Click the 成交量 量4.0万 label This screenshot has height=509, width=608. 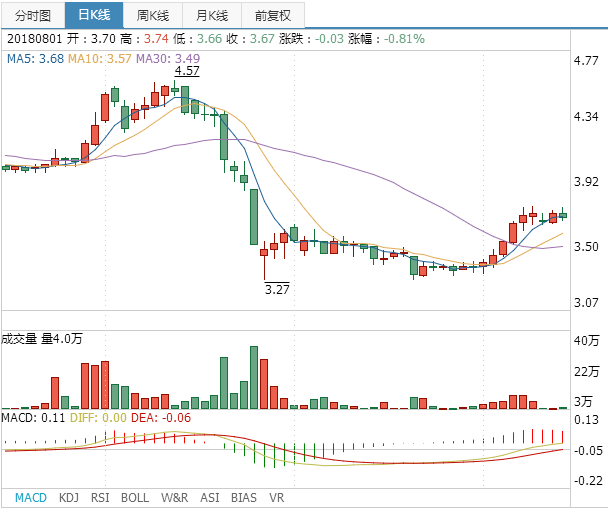[42, 339]
